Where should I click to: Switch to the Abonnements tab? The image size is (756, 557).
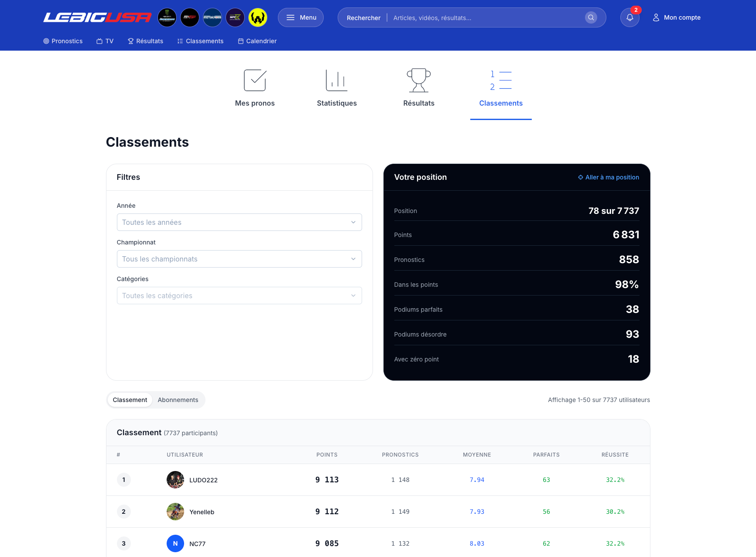[x=178, y=400]
